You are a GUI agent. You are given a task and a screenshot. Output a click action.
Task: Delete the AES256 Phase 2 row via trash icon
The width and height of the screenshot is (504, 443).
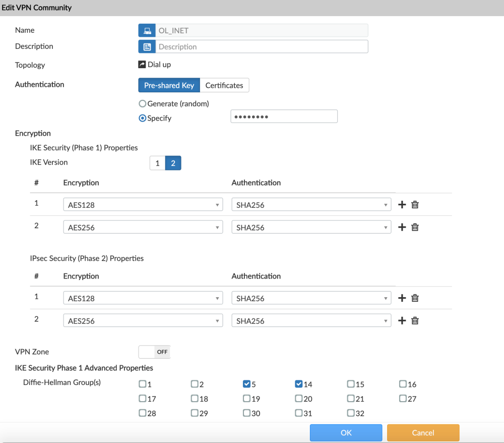pos(415,320)
